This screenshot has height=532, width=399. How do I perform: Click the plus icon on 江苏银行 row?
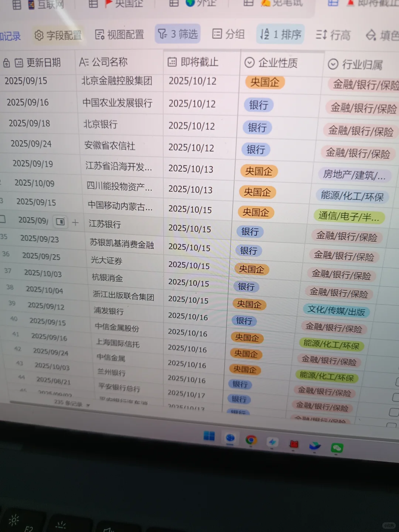75,222
